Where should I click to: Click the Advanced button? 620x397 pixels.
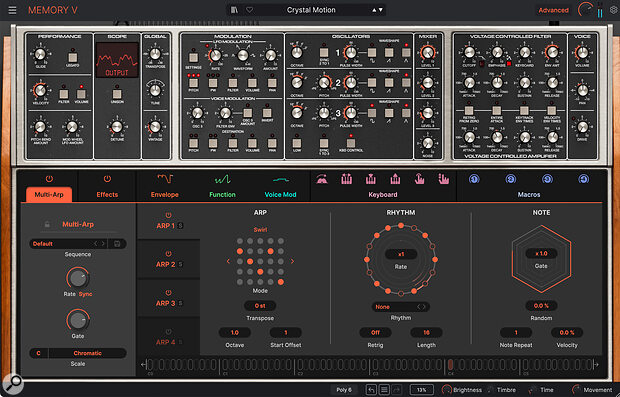click(554, 10)
